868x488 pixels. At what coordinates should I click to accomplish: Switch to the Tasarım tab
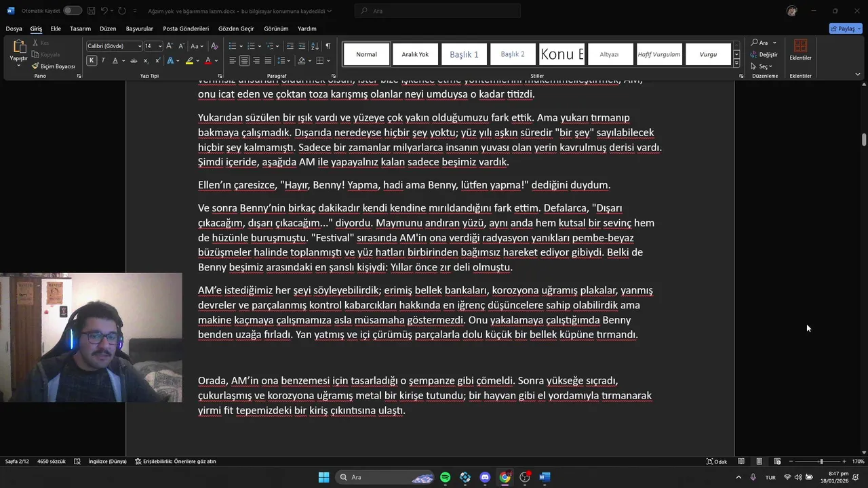coord(80,28)
